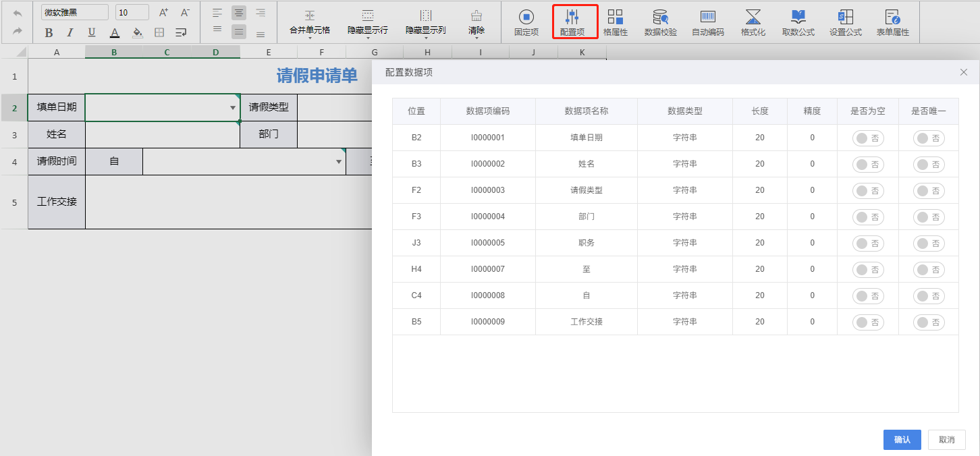Toggle 是否为空 switch for row B5

[x=868, y=322]
